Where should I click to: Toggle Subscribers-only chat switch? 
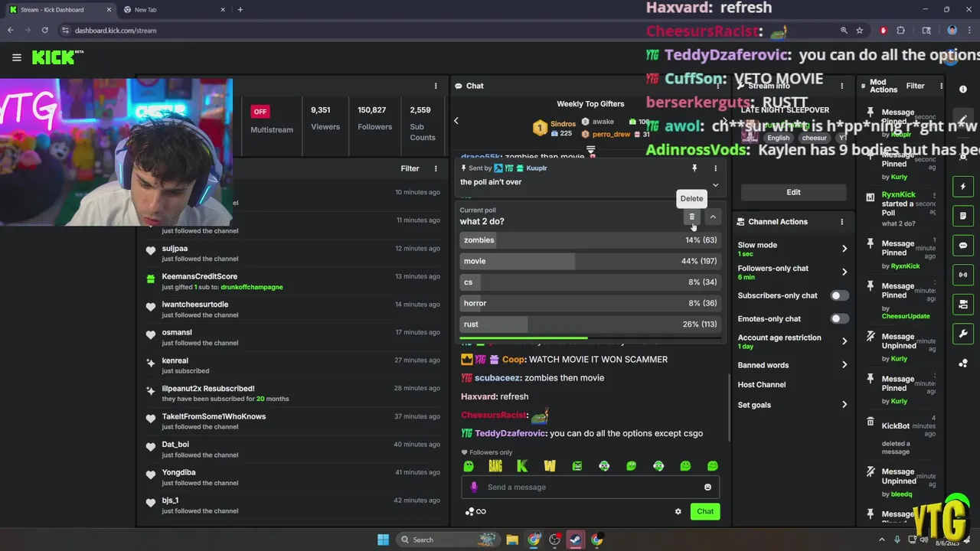(x=840, y=295)
